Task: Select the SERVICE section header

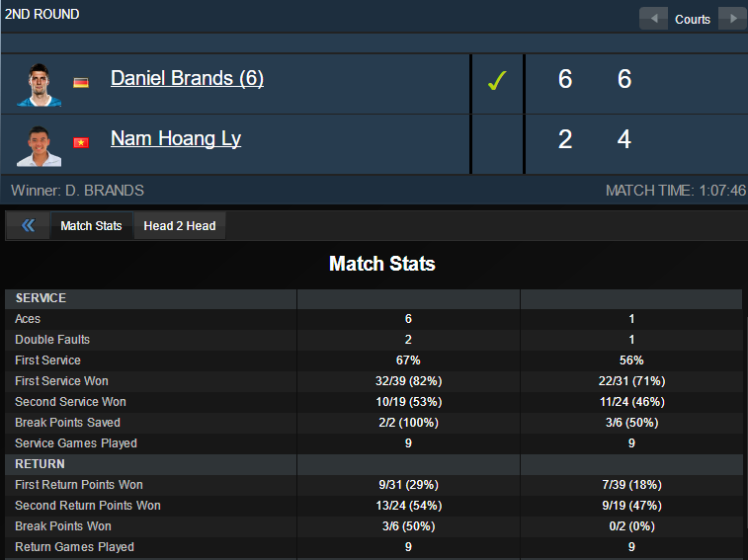Action: click(x=41, y=298)
